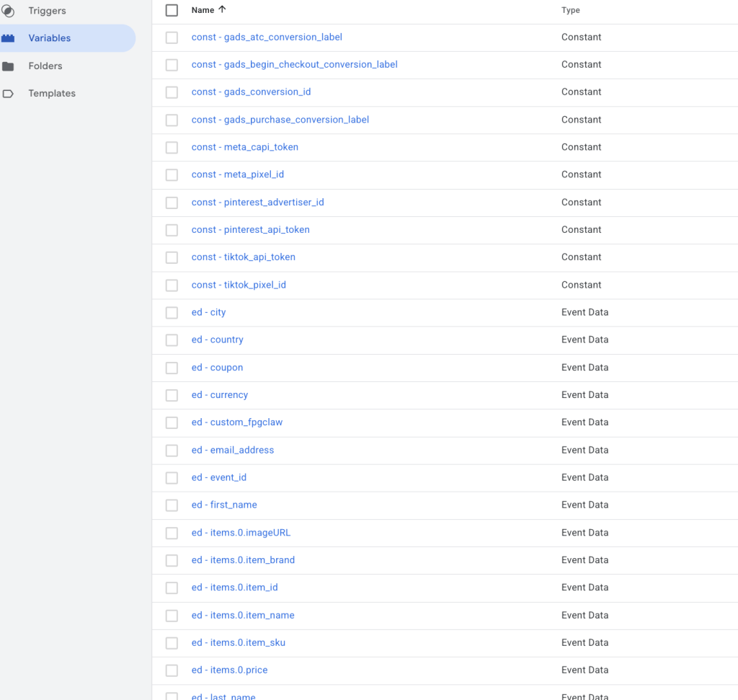Open const - tiktok_api_token variable
The height and width of the screenshot is (700, 738).
(244, 257)
